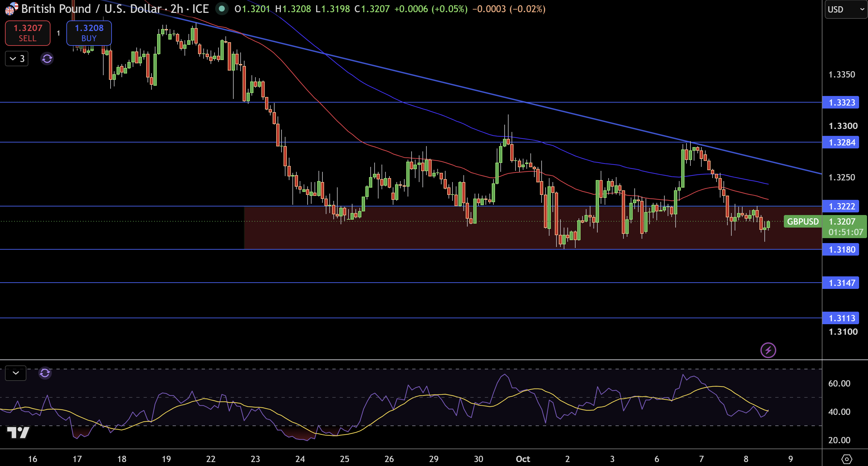Click the 1.3207 last price countdown label

pos(845,227)
